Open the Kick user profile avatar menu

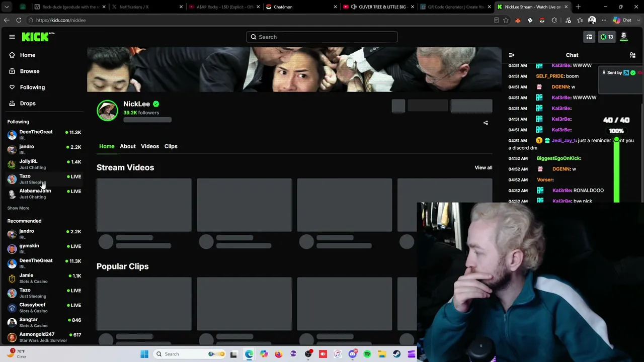[x=624, y=37]
